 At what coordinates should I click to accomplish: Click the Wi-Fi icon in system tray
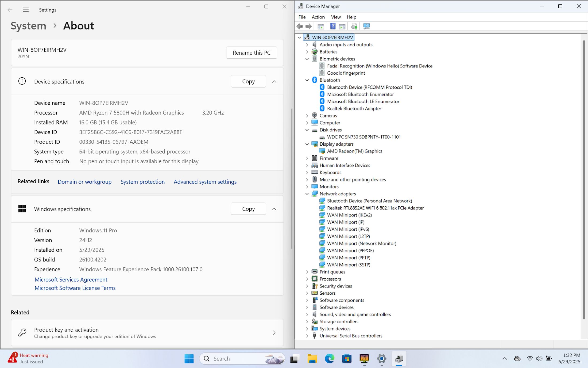point(529,359)
